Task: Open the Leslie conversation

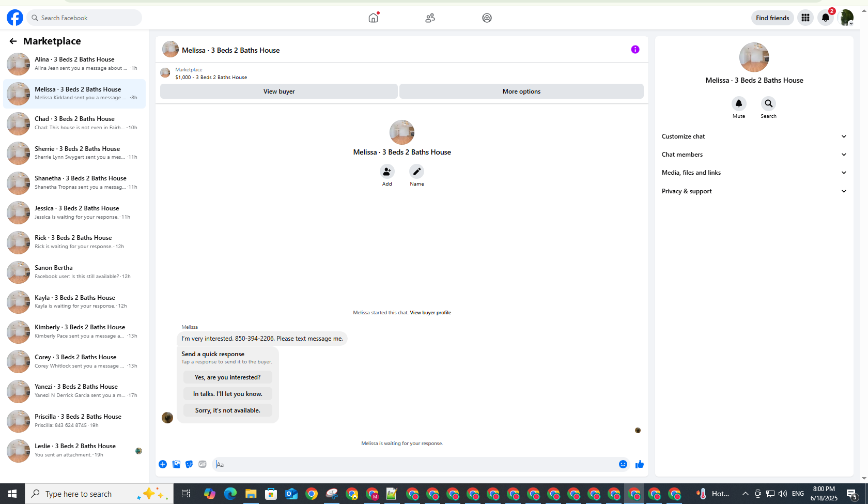Action: [74, 450]
